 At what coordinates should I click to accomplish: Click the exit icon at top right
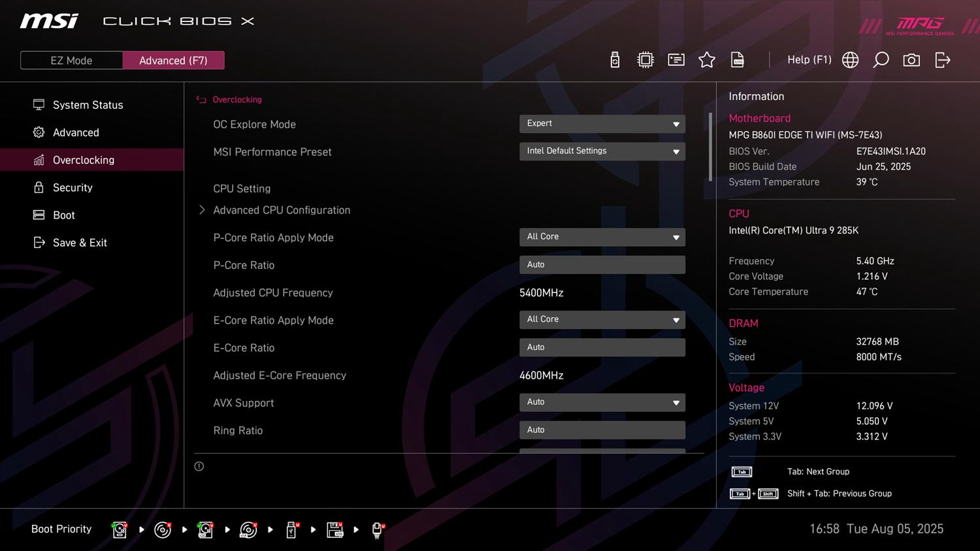[942, 60]
